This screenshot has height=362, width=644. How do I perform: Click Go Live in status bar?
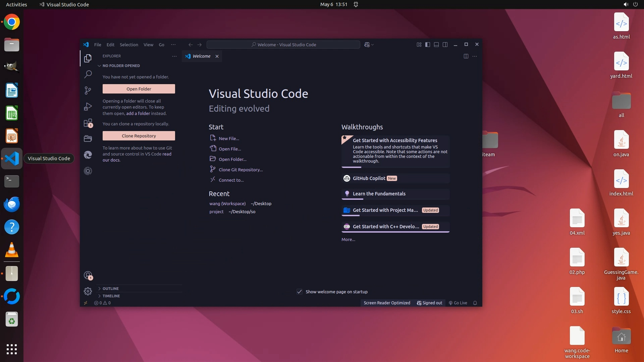coord(458,303)
